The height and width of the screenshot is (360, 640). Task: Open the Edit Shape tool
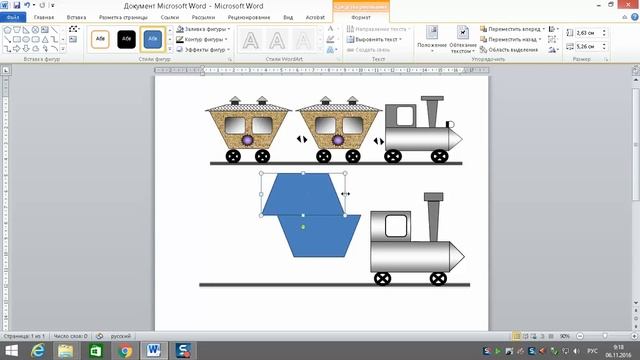[73, 29]
